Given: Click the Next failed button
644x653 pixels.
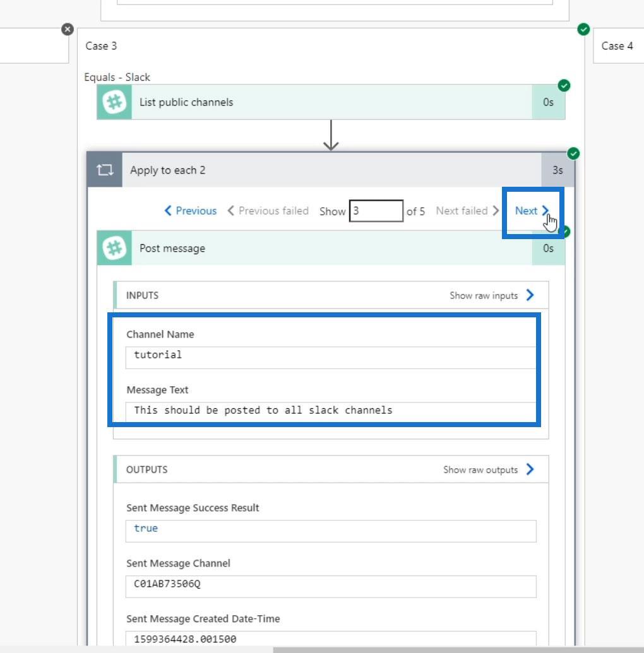Looking at the screenshot, I should pos(467,211).
